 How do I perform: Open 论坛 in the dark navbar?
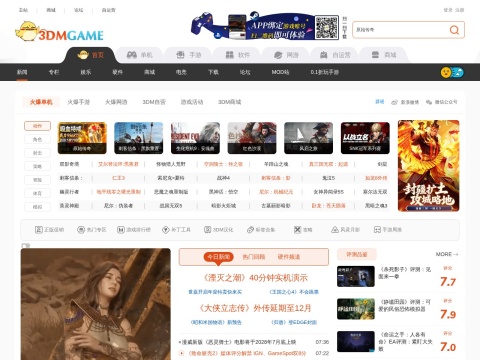click(x=245, y=72)
